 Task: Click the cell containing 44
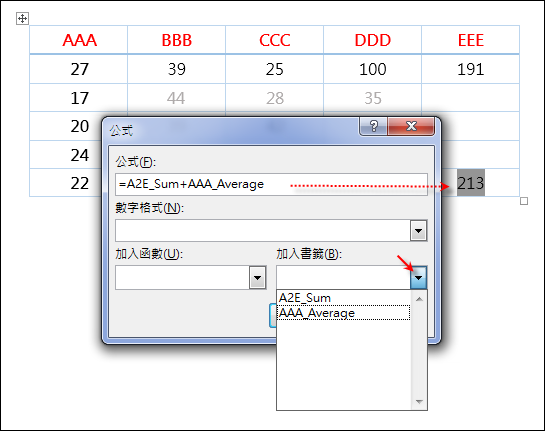pyautogui.click(x=177, y=98)
